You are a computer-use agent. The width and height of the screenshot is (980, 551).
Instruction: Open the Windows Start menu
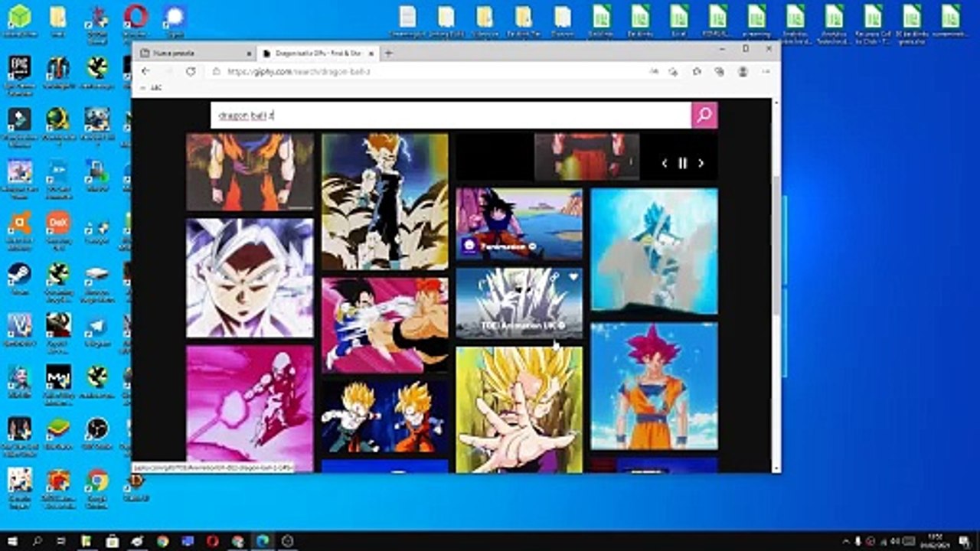(x=13, y=541)
